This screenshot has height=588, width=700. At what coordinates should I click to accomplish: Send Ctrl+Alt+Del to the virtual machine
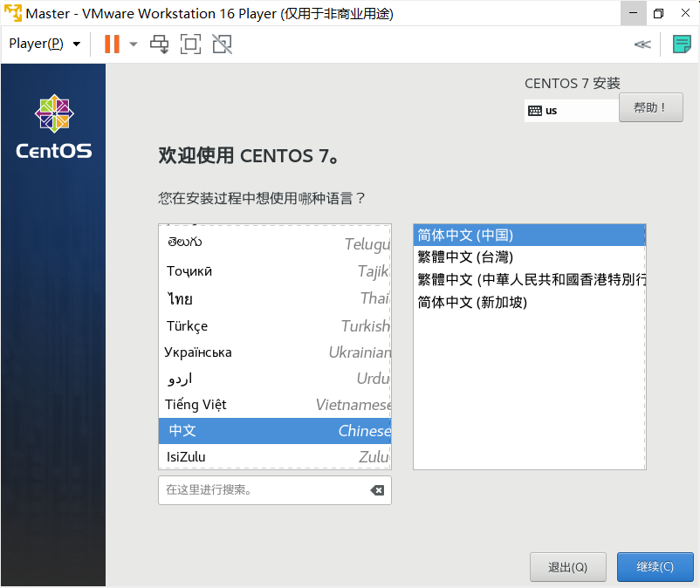pyautogui.click(x=160, y=44)
